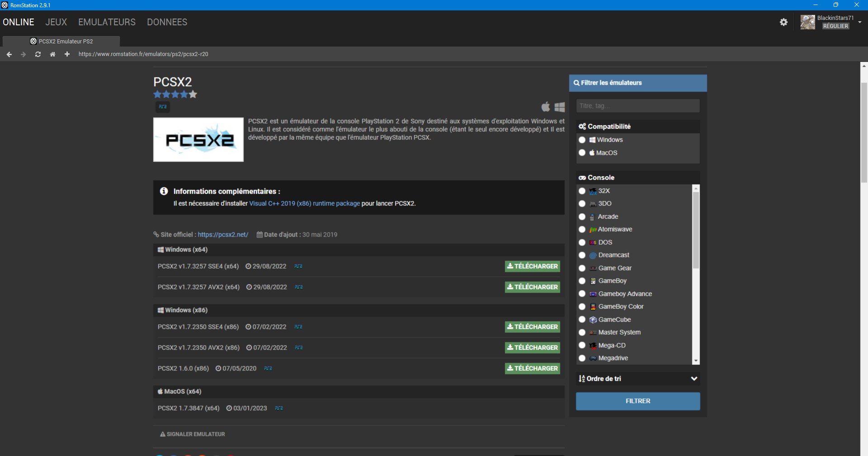Click the PCSX2 logo thumbnail
868x456 pixels.
[x=198, y=140]
